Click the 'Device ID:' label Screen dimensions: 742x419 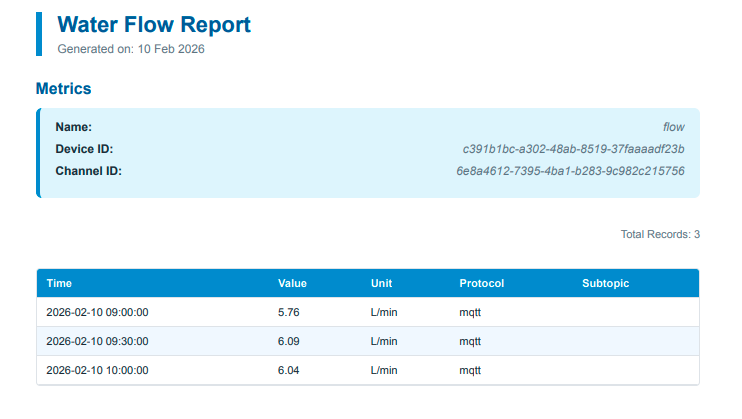point(84,149)
